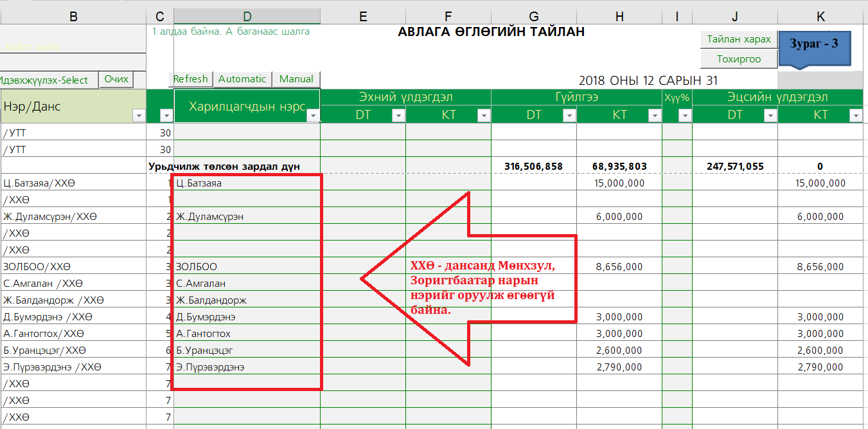This screenshot has width=868, height=429.
Task: Select column G header
Action: tap(533, 17)
